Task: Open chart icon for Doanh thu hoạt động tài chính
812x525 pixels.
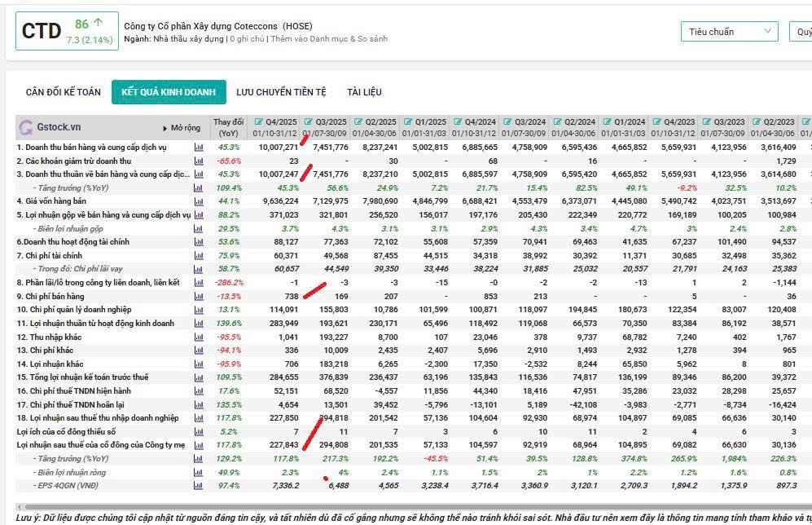Action: (199, 242)
